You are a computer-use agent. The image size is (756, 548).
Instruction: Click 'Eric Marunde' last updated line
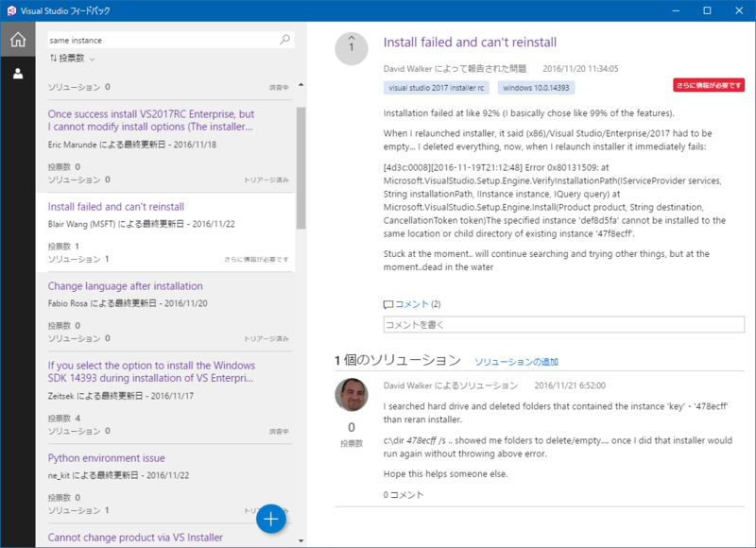132,145
